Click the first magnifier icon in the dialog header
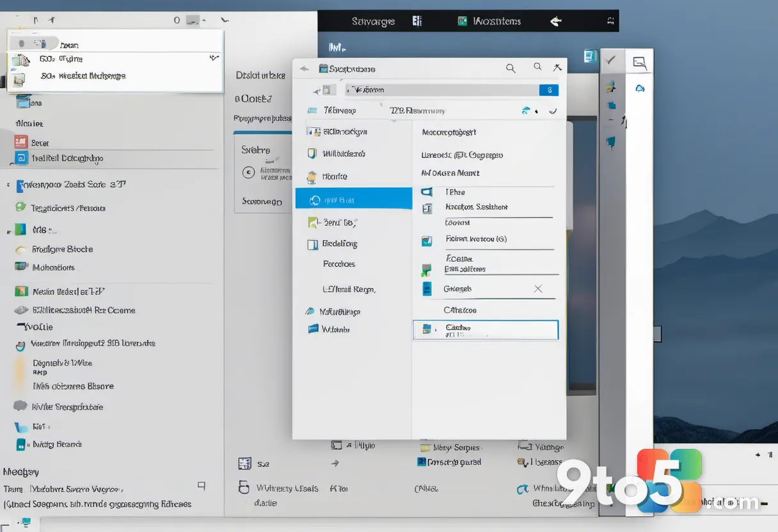 (511, 68)
